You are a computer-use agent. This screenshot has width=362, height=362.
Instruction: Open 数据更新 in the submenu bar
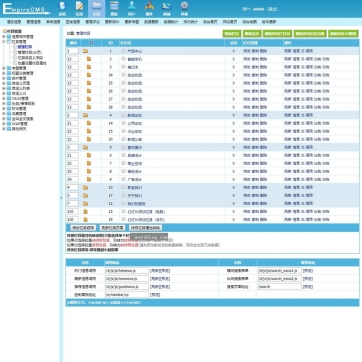[x=151, y=22]
